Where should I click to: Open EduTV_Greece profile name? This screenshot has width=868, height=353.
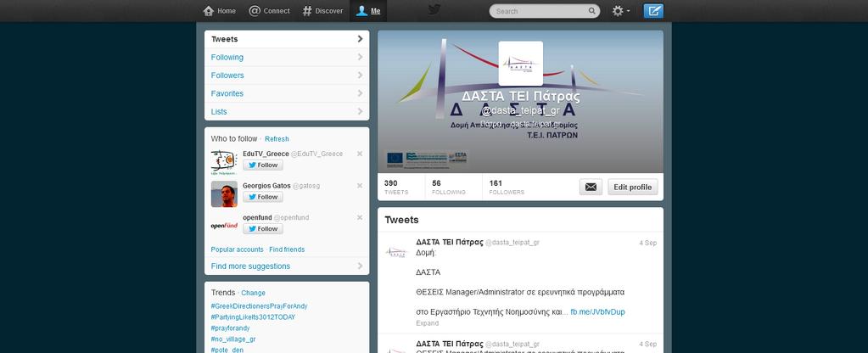click(266, 154)
